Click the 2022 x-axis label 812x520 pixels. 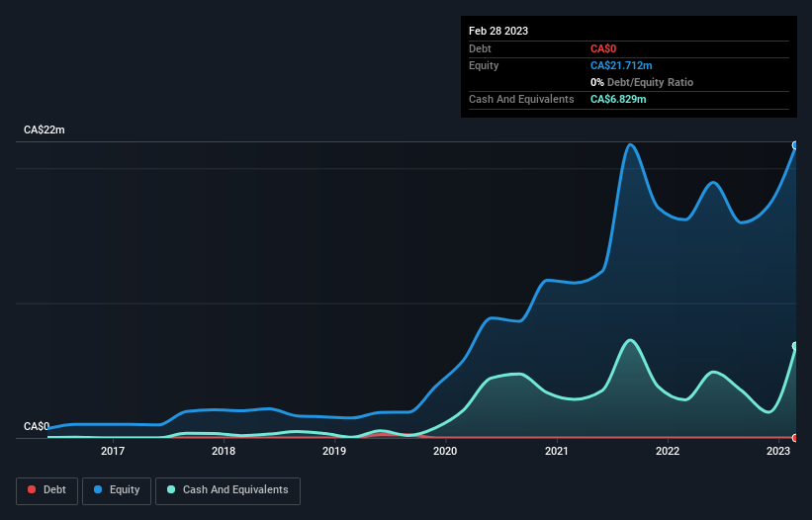668,451
